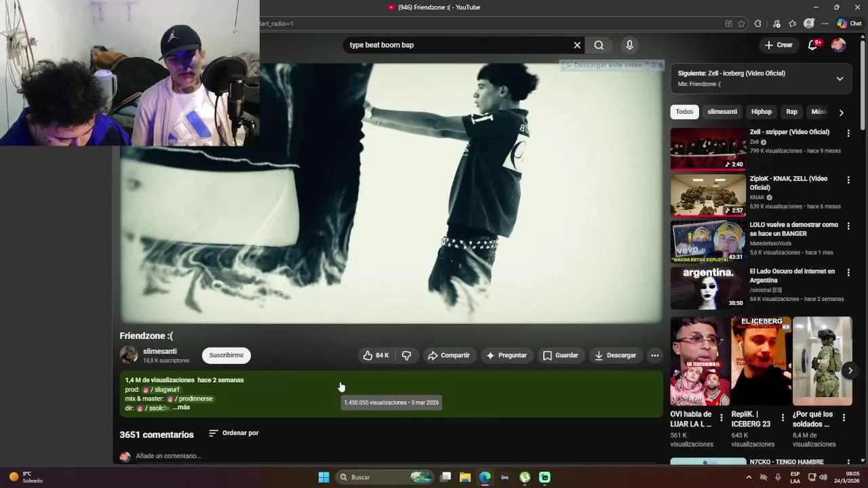This screenshot has height=488, width=868.
Task: Open more actions menu under the video
Action: coord(654,355)
